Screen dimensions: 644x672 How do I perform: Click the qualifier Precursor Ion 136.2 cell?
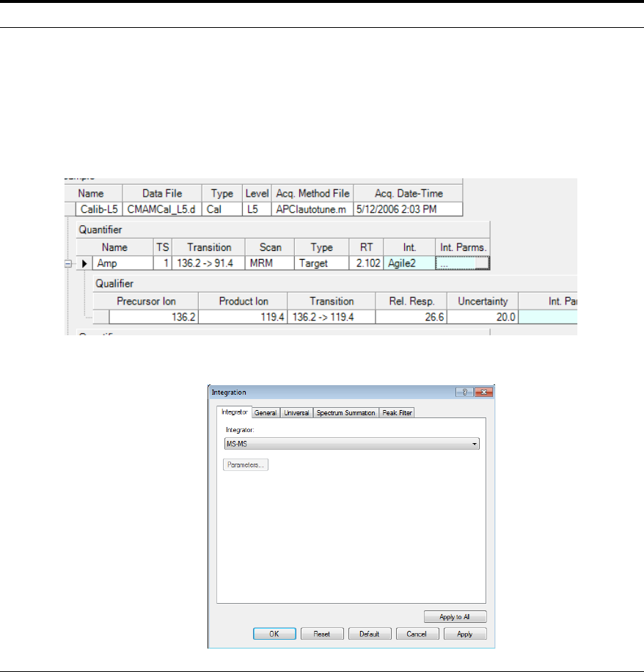tap(153, 317)
